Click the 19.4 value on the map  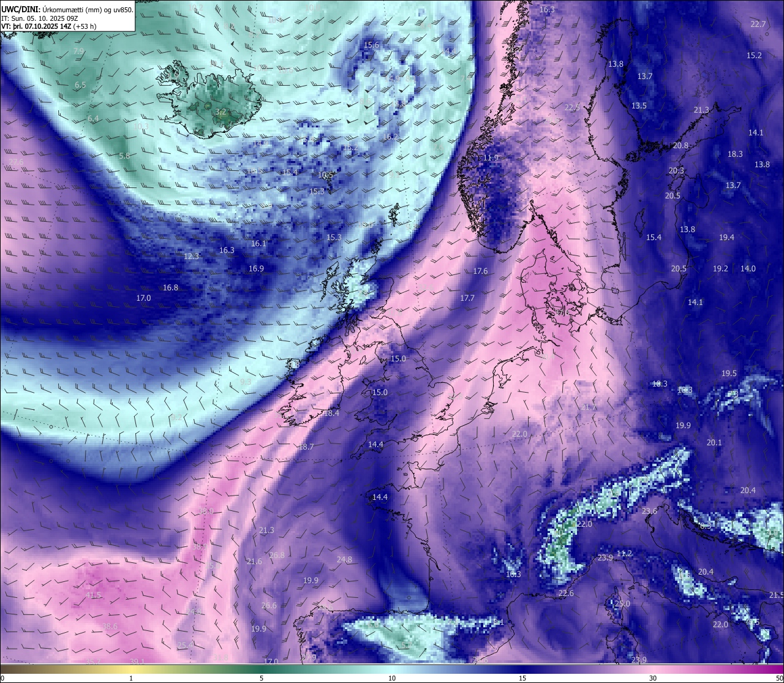click(x=726, y=237)
